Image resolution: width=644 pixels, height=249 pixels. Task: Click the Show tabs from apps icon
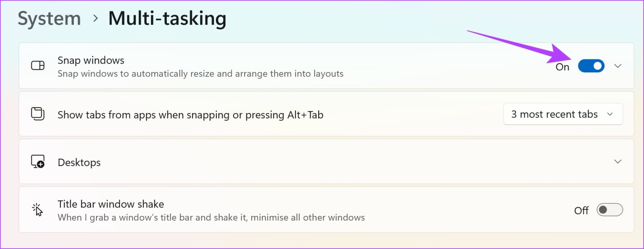(x=38, y=114)
